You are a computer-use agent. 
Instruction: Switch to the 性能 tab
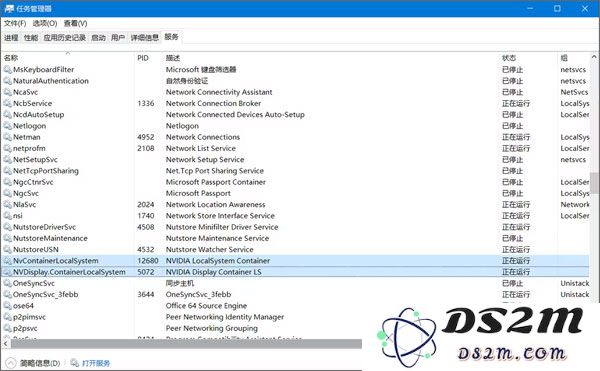(31, 37)
